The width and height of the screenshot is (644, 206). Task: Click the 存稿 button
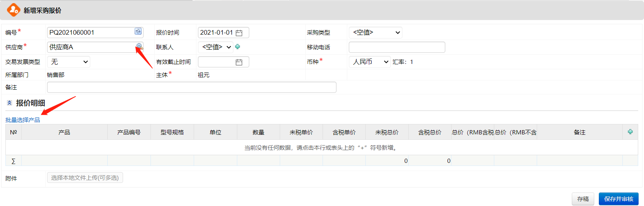pyautogui.click(x=583, y=199)
